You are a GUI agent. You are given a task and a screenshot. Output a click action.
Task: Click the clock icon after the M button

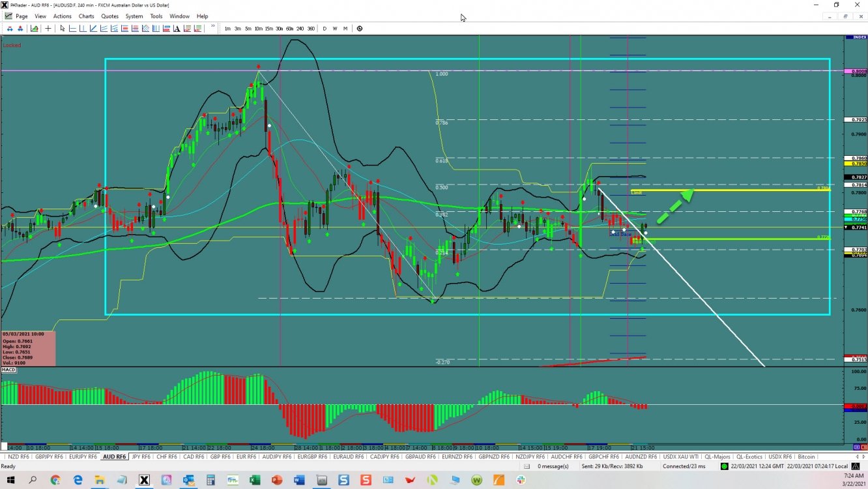click(360, 29)
